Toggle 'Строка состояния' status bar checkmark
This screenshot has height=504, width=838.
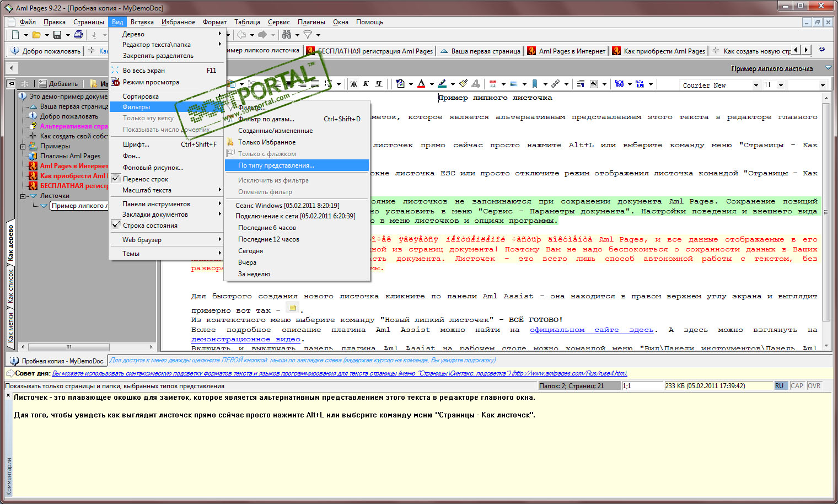point(116,225)
